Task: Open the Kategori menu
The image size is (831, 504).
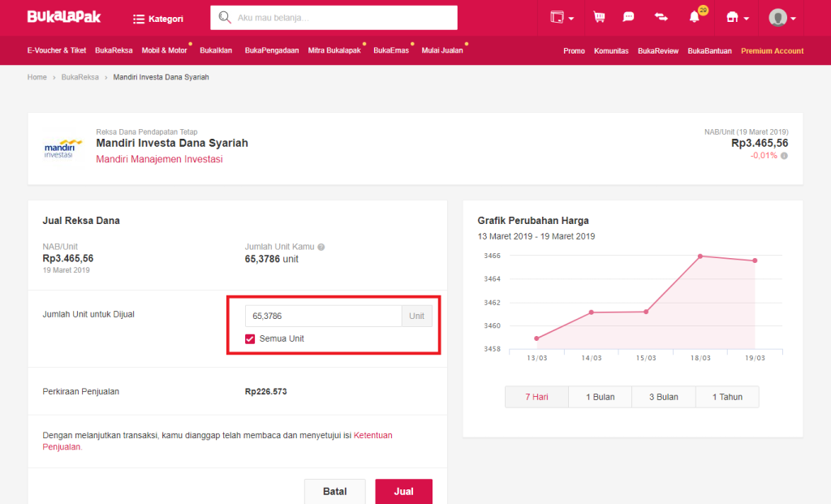Action: pyautogui.click(x=158, y=19)
